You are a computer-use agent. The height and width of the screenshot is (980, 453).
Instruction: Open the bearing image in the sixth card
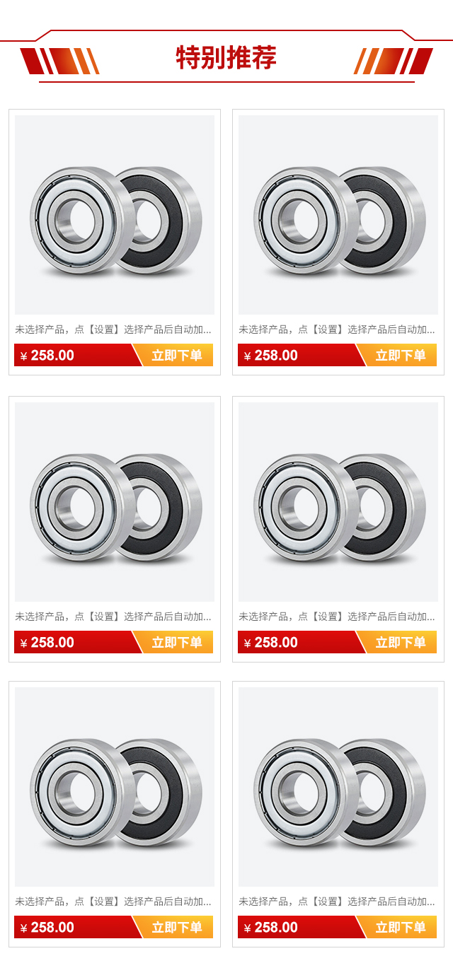point(338,787)
